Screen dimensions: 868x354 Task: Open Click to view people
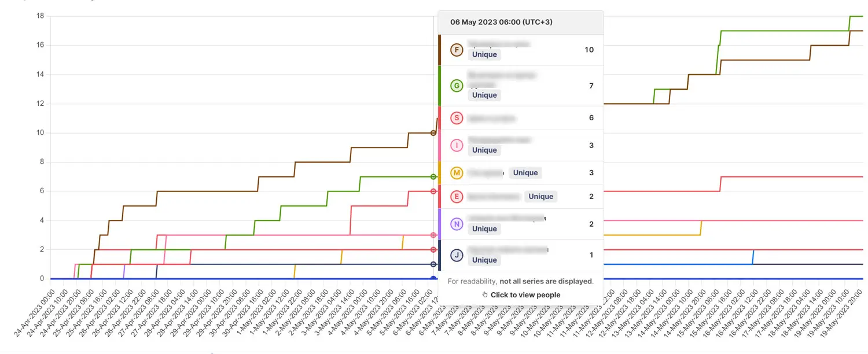[521, 294]
